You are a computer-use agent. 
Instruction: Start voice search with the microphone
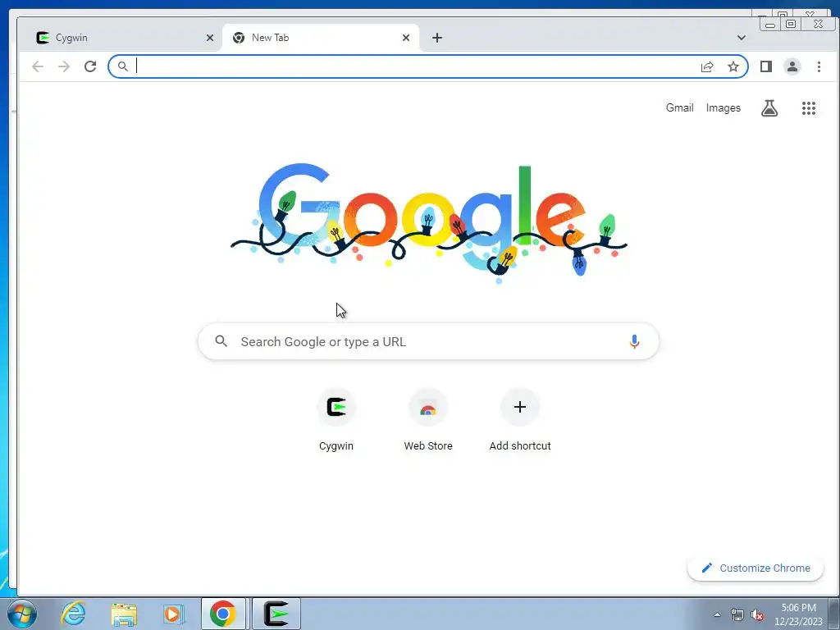634,342
